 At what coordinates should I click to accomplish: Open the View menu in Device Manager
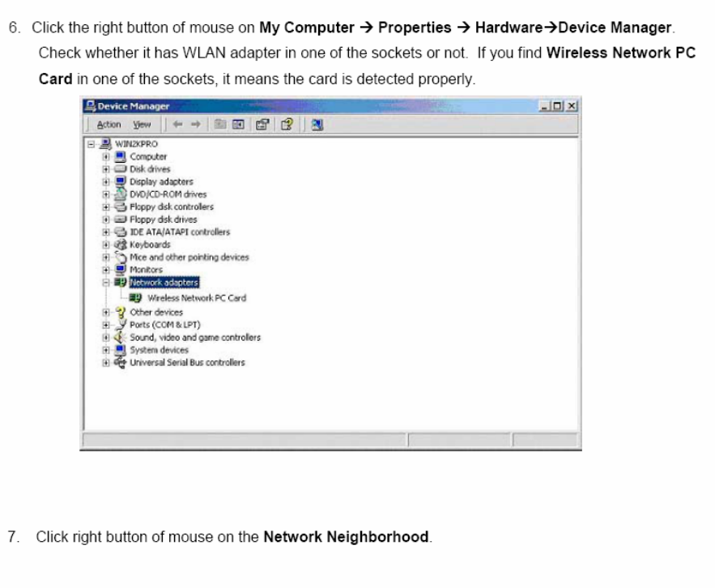[142, 125]
